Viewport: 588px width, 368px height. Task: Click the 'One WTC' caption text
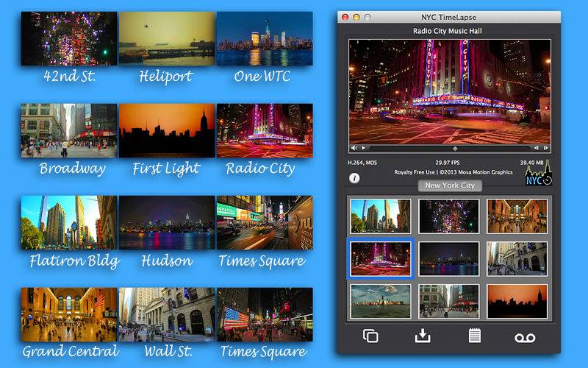coord(262,77)
